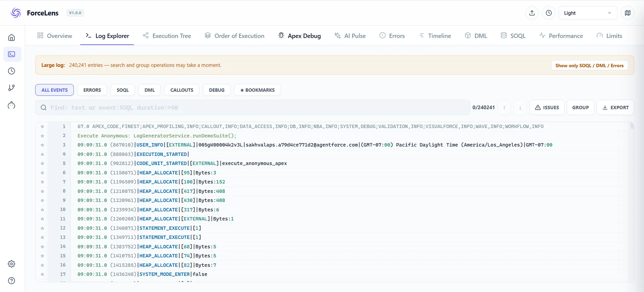Switch to the Timeline tab

pos(435,36)
